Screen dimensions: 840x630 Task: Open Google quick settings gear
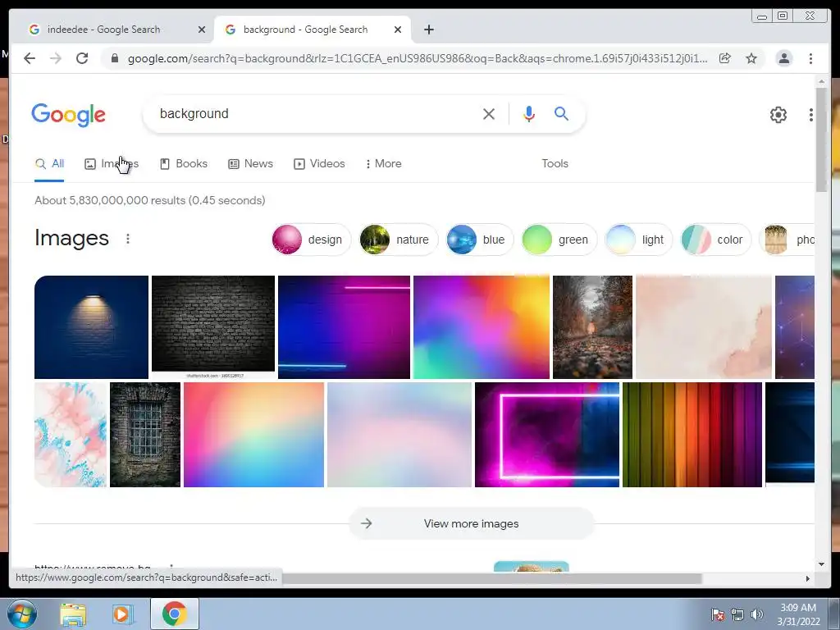[778, 115]
